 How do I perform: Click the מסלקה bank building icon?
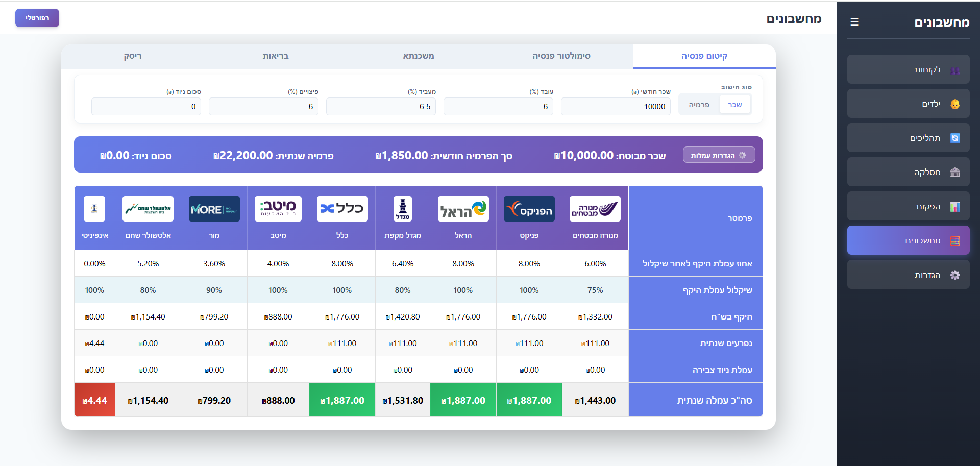click(x=955, y=173)
